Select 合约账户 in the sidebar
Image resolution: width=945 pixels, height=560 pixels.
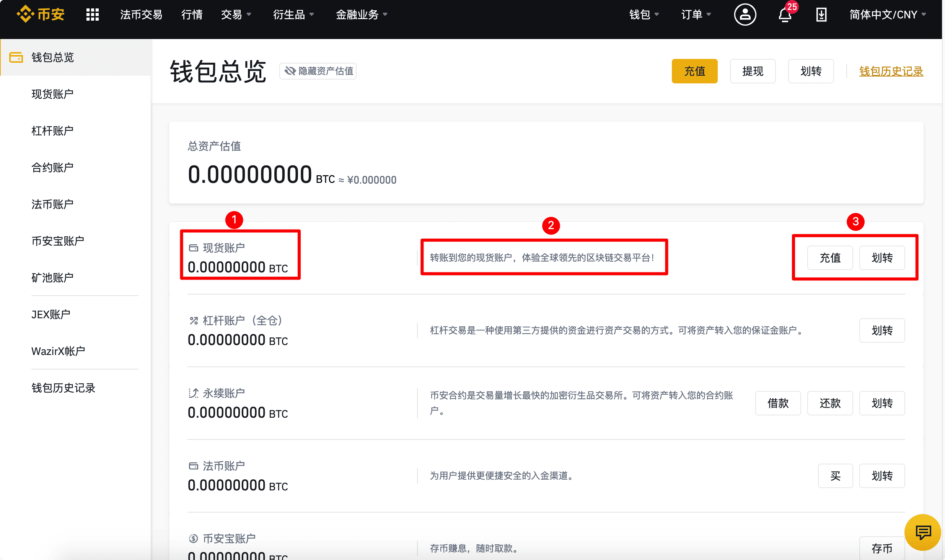click(x=52, y=168)
